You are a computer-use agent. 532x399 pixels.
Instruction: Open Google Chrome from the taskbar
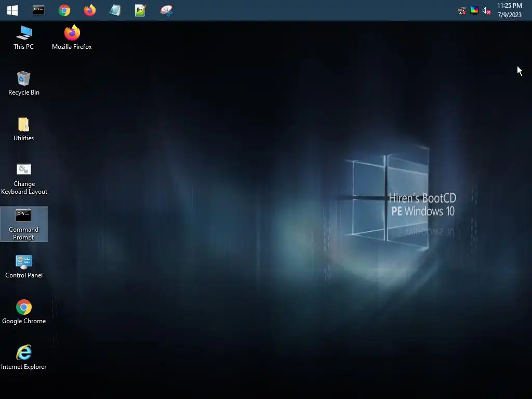click(x=64, y=10)
